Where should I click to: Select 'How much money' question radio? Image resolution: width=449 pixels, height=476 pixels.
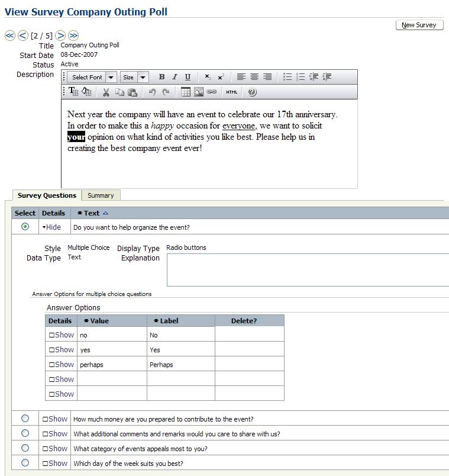(25, 419)
